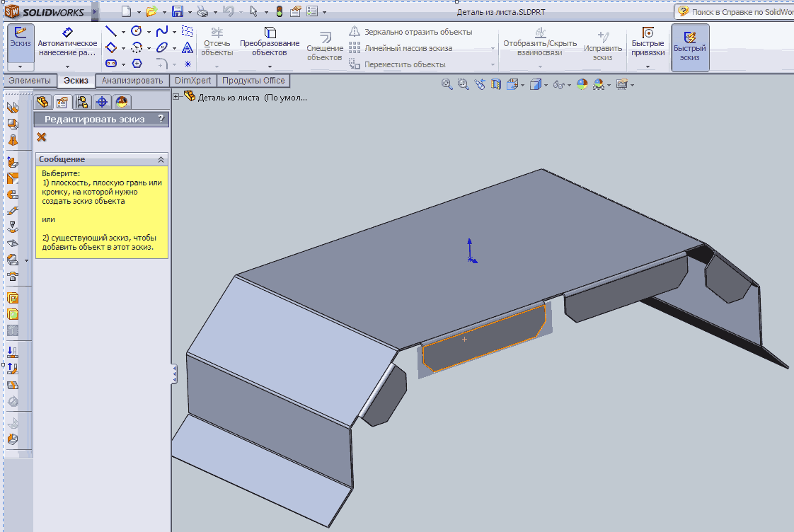Click the Zoom to Fit icon
Screen dimensions: 794x532
tap(447, 84)
